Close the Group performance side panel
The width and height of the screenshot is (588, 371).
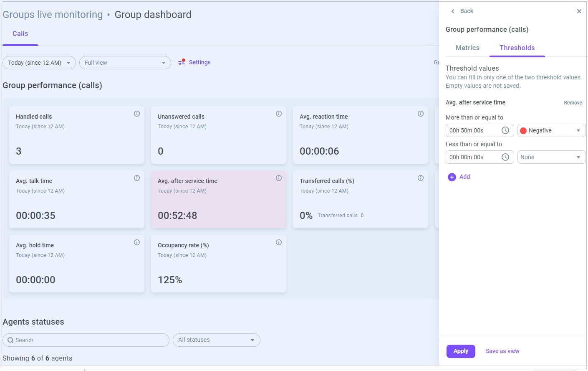[x=579, y=11]
